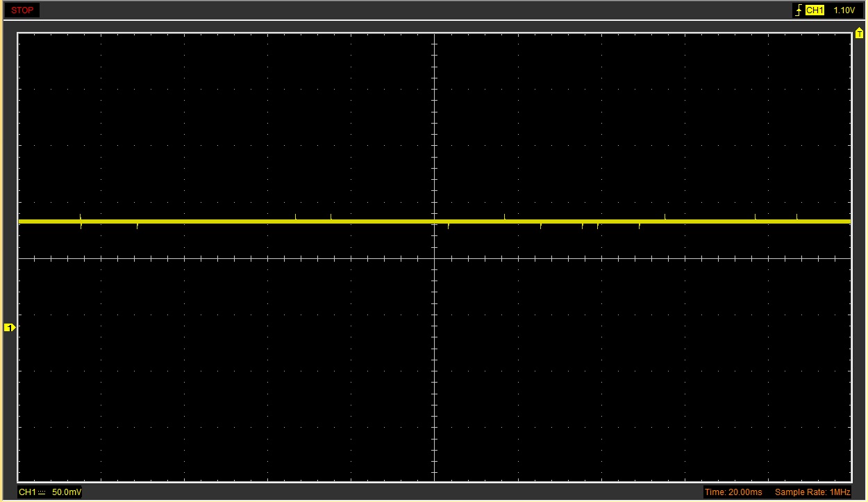Screen dimensions: 868x502
Task: Click the red STOP status indicator
Action: pyautogui.click(x=22, y=10)
